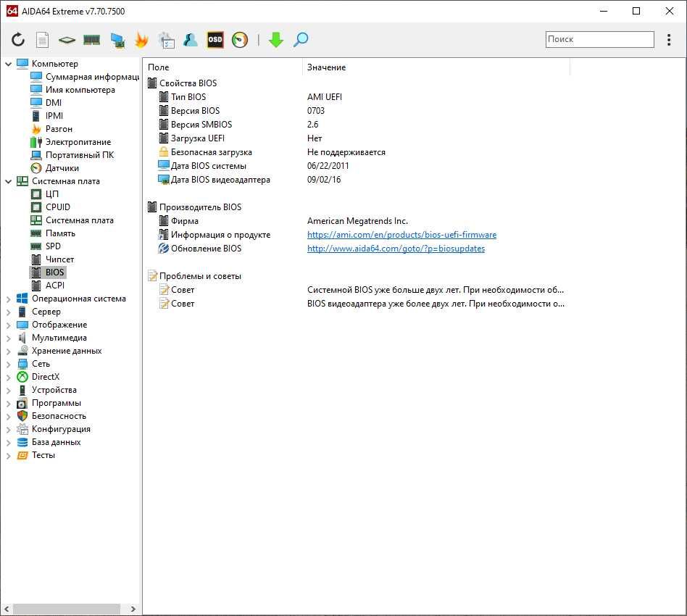
Task: Open the Report toolbar icon
Action: point(42,40)
